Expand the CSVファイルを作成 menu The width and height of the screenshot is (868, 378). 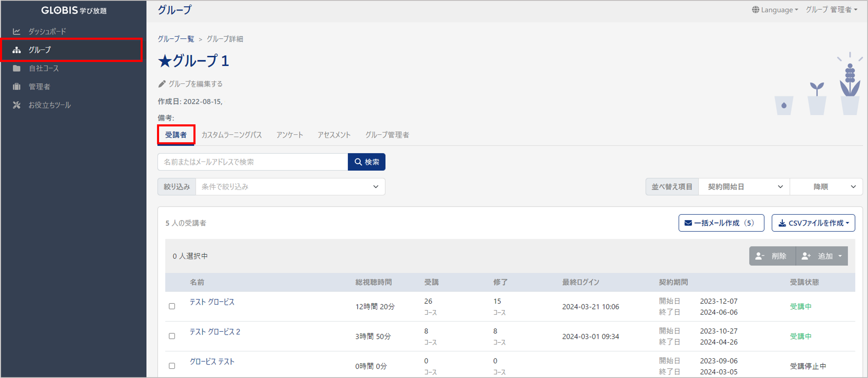(813, 223)
